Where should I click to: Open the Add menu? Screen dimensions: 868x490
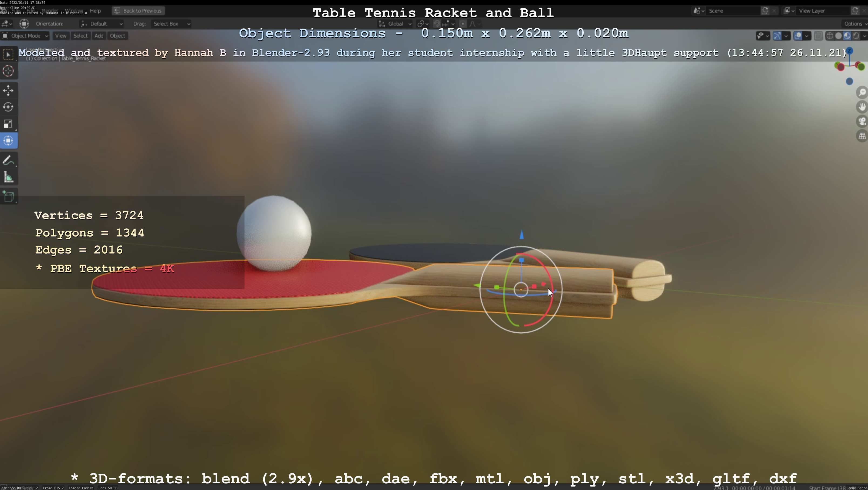click(99, 36)
